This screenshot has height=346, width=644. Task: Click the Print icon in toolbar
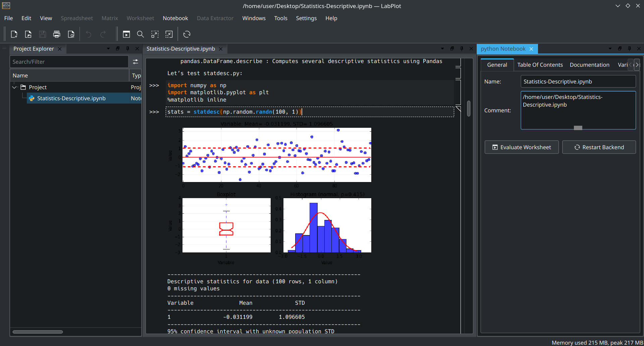tap(57, 34)
